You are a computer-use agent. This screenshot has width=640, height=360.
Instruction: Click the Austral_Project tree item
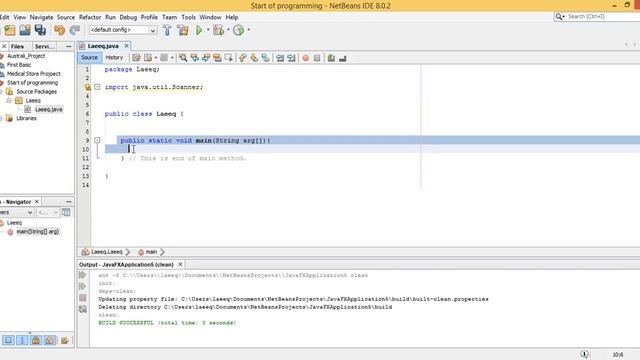tap(26, 56)
